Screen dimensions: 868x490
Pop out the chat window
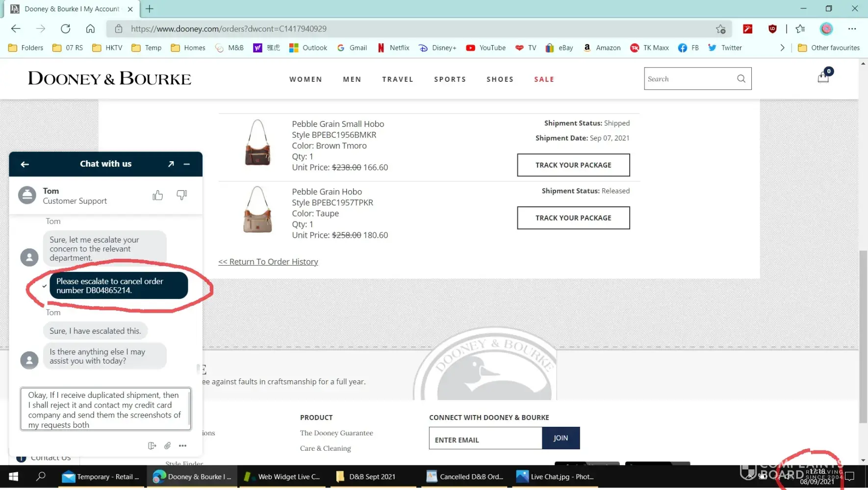coord(171,164)
